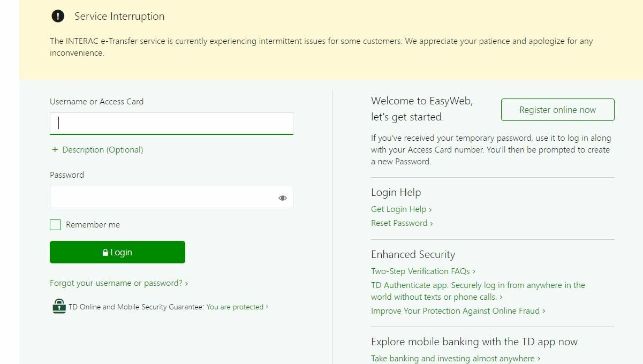
Task: Show password using the eye icon
Action: 283,198
